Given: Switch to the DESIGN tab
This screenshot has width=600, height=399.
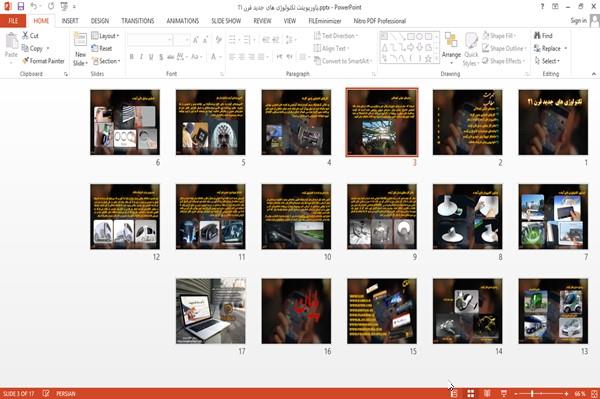Looking at the screenshot, I should pyautogui.click(x=100, y=21).
